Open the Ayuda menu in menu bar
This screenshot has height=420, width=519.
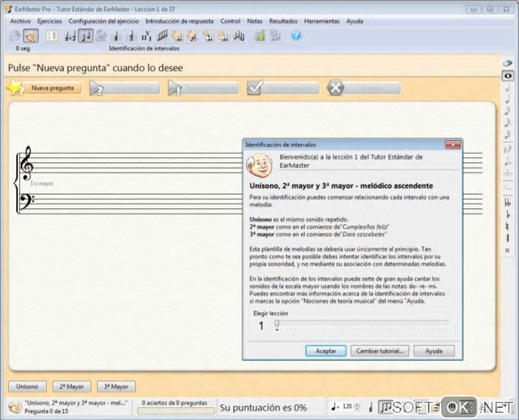[355, 21]
